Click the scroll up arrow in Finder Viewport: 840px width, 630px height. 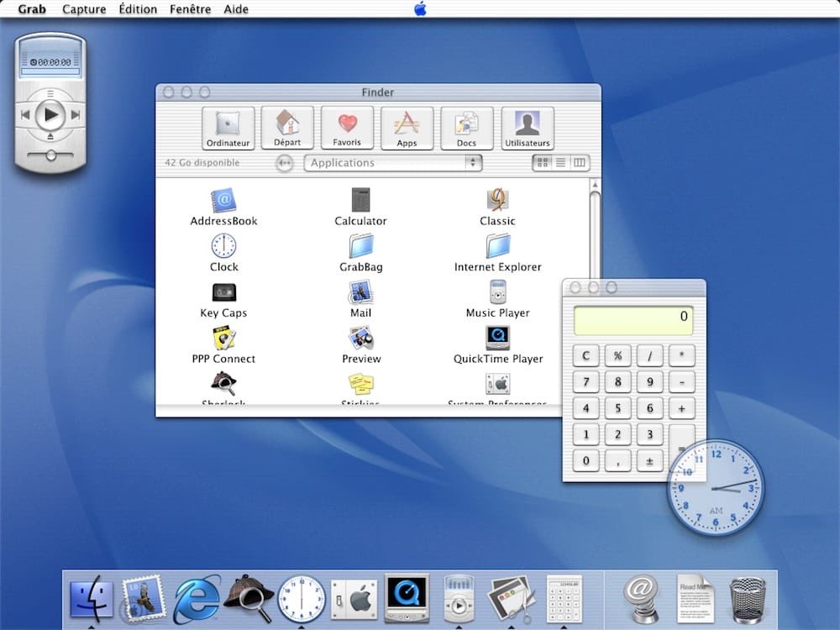click(595, 185)
